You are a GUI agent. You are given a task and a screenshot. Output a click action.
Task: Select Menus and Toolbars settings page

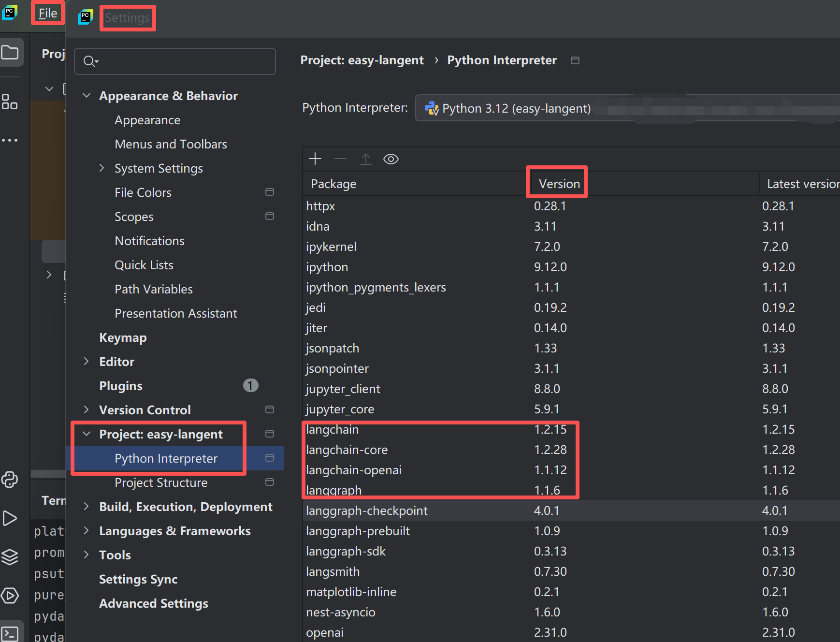coord(171,144)
